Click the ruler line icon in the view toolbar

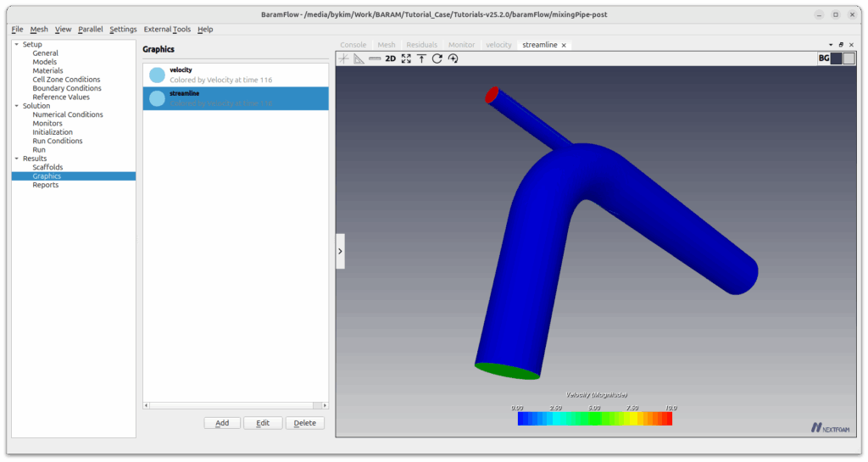pyautogui.click(x=375, y=58)
